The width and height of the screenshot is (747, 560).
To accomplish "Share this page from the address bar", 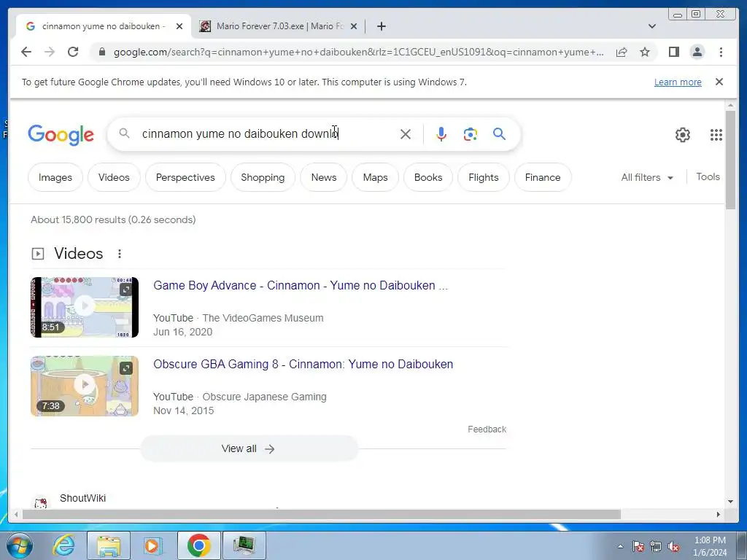I will (x=622, y=52).
